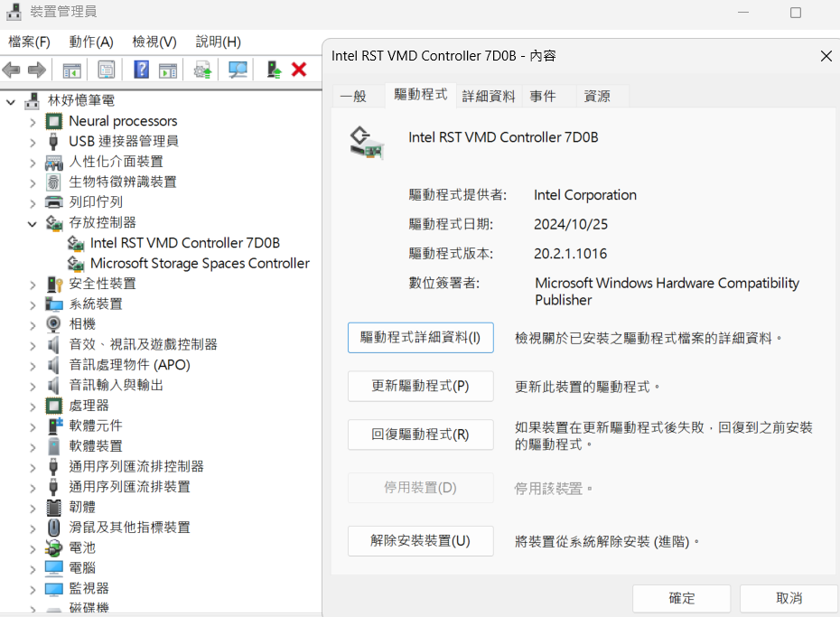Click the large device icon in the dialog
This screenshot has height=617, width=840.
(367, 143)
